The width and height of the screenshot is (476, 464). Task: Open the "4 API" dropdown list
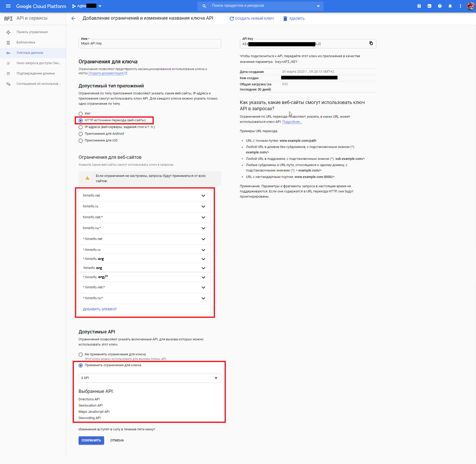point(150,378)
